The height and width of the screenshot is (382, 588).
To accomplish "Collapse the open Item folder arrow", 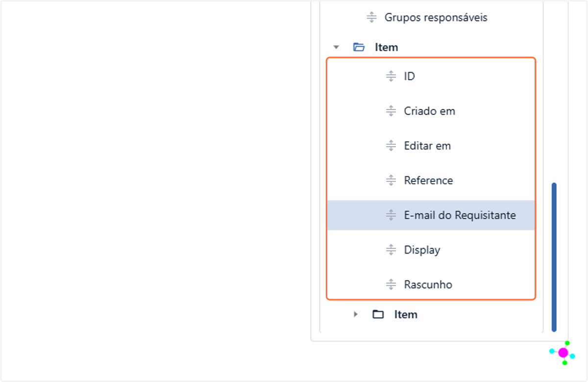I will pyautogui.click(x=336, y=48).
